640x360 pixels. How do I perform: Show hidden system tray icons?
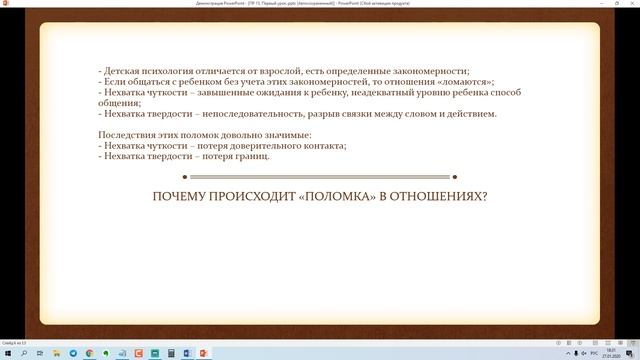tap(568, 353)
